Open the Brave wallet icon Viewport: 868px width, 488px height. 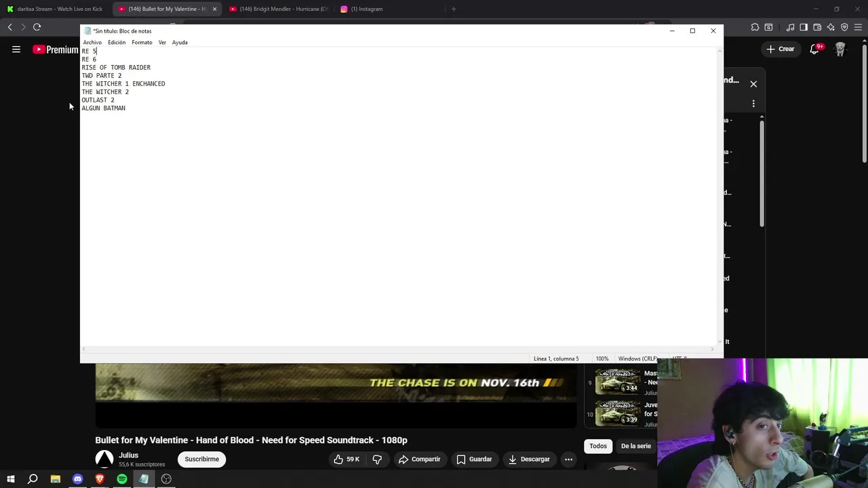[817, 27]
